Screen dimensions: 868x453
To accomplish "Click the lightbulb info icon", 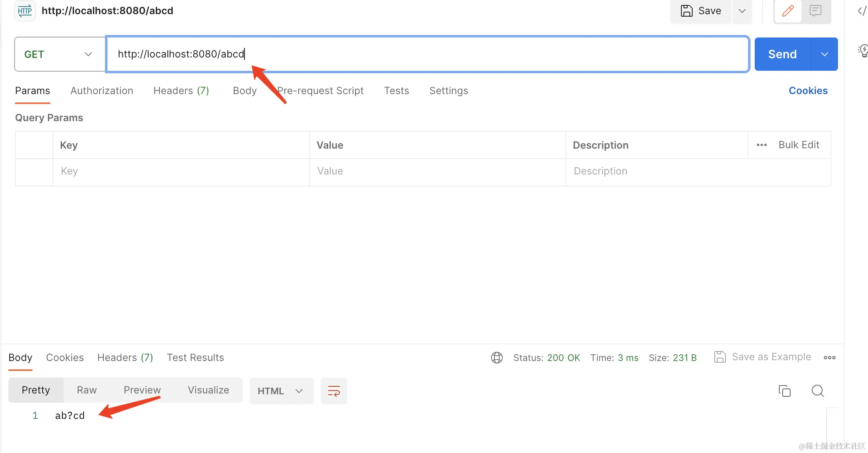I will click(x=863, y=51).
